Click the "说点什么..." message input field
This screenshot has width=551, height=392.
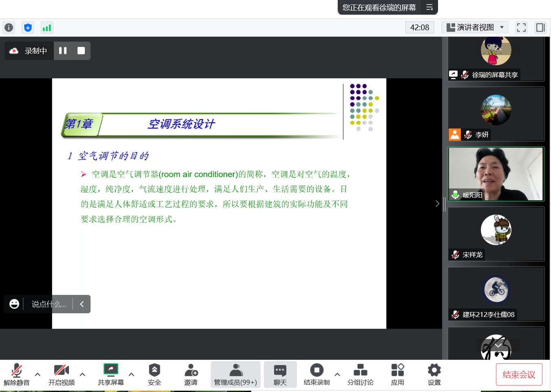49,304
